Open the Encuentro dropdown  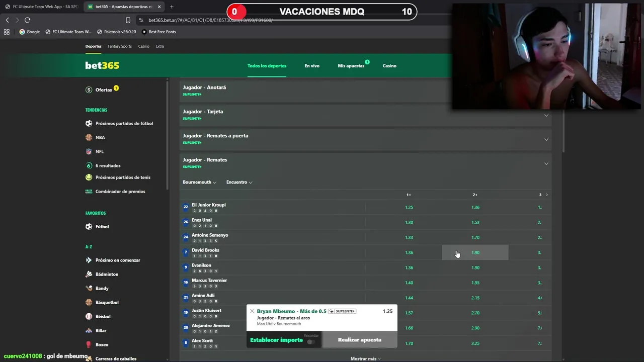(x=239, y=182)
